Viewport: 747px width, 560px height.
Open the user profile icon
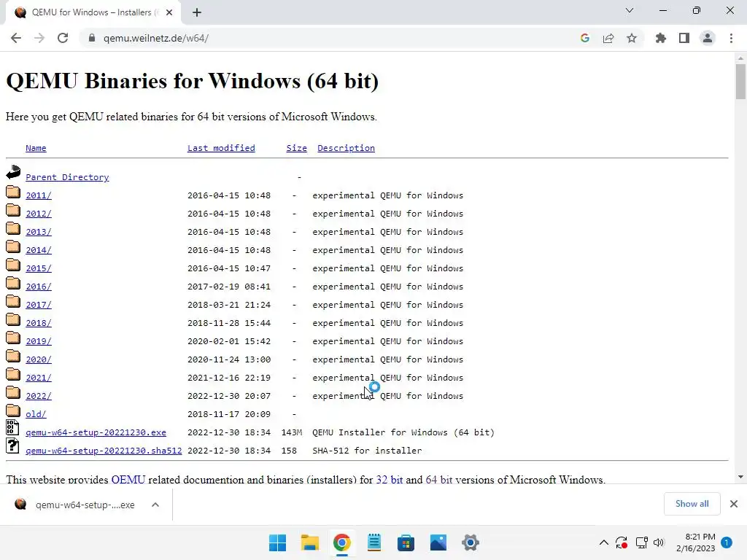click(708, 38)
